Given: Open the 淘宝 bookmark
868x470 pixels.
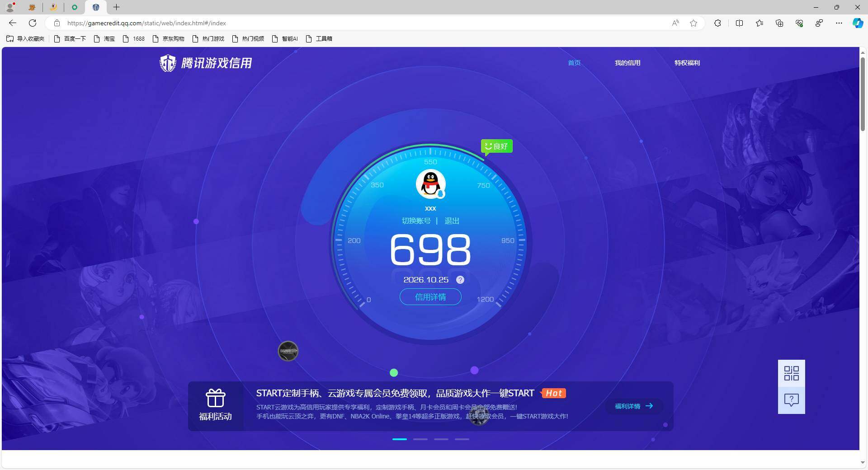Looking at the screenshot, I should point(104,39).
